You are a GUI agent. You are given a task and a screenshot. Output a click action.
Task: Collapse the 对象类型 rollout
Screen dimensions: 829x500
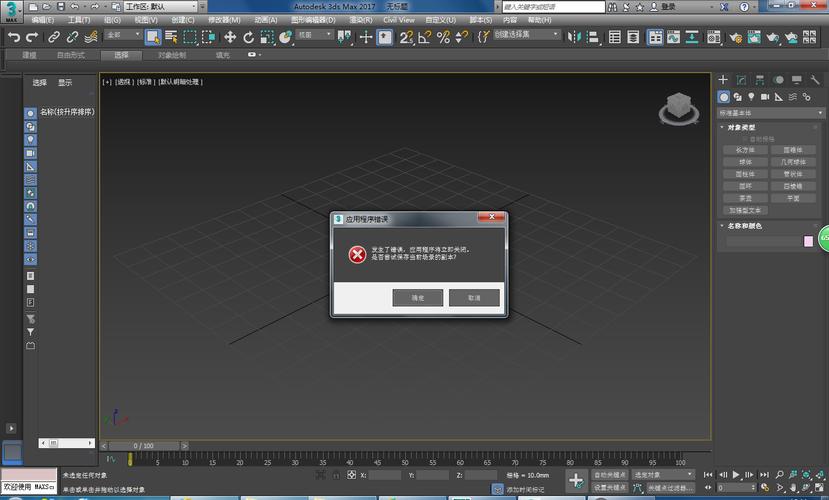[742, 127]
